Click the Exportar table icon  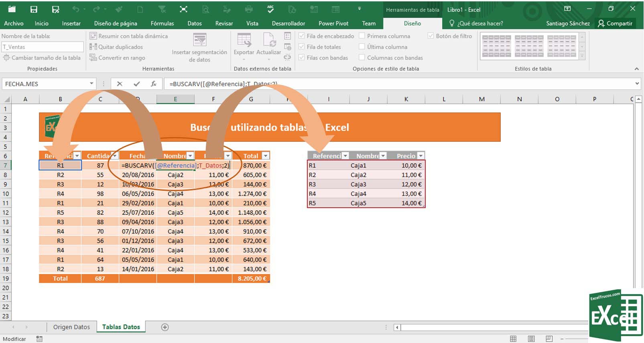click(244, 40)
